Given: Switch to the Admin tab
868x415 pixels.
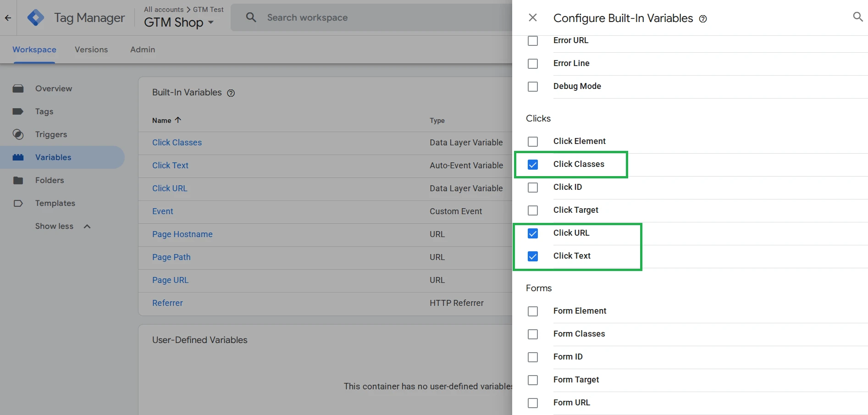Looking at the screenshot, I should (143, 50).
